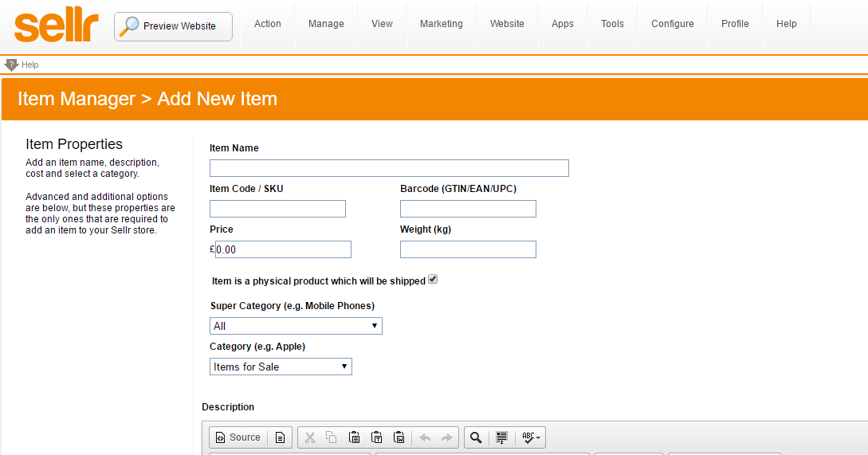Click the Paste icon in editor toolbar
The width and height of the screenshot is (868, 455).
pos(354,437)
